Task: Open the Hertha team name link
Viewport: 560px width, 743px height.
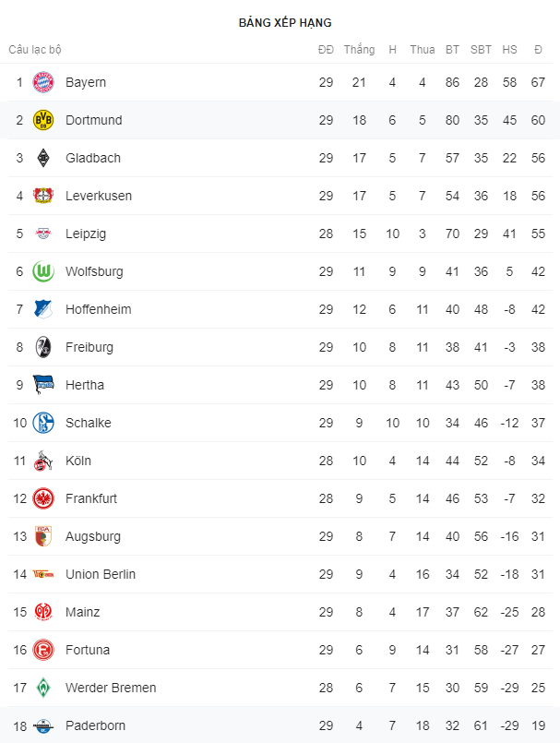Action: coord(85,385)
